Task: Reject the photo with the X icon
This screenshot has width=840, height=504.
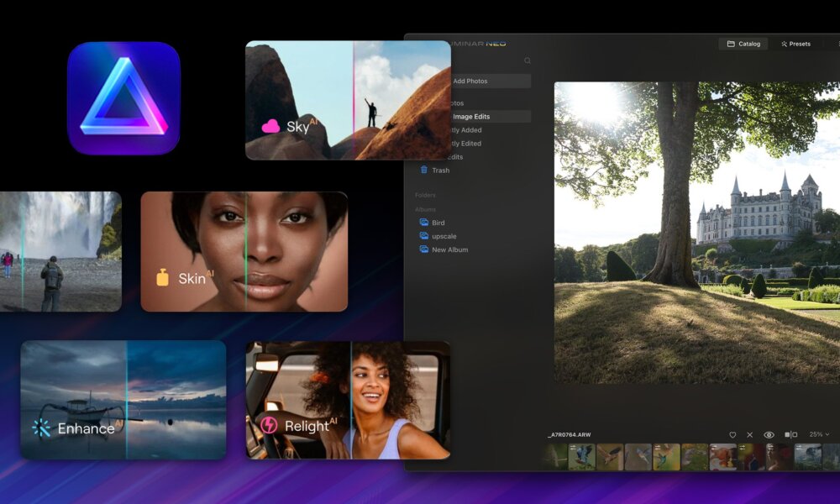Action: (749, 435)
